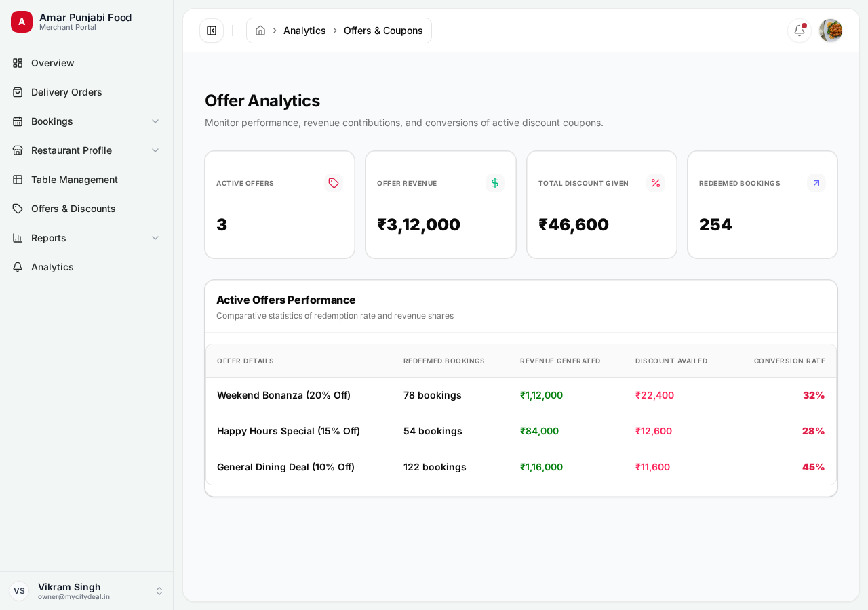Click the Overview grid icon

[18, 63]
